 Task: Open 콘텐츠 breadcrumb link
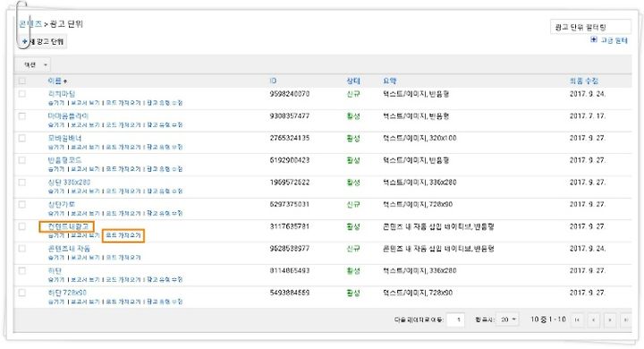[x=30, y=24]
